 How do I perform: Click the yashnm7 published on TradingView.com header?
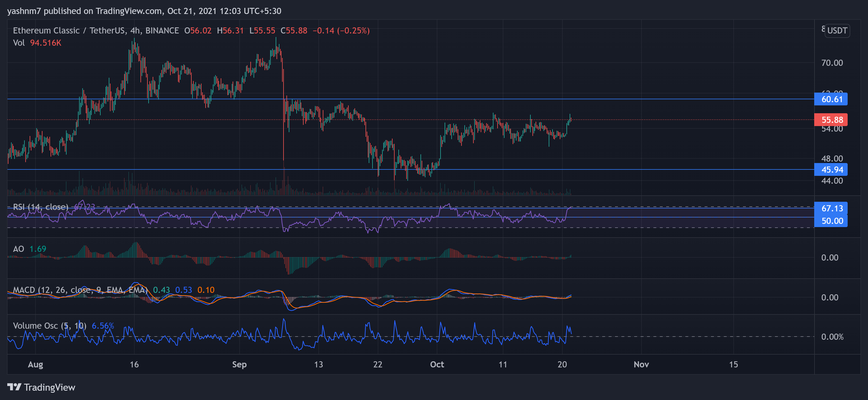[144, 11]
